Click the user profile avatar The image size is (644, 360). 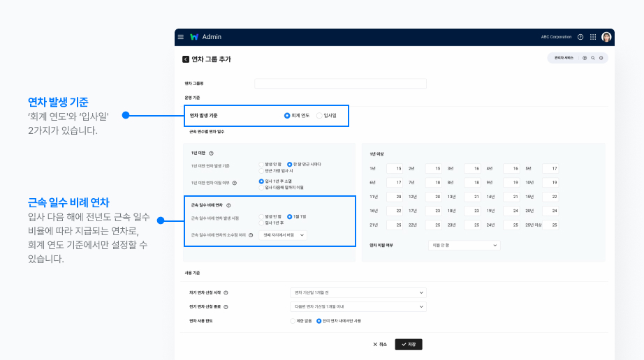(x=606, y=37)
